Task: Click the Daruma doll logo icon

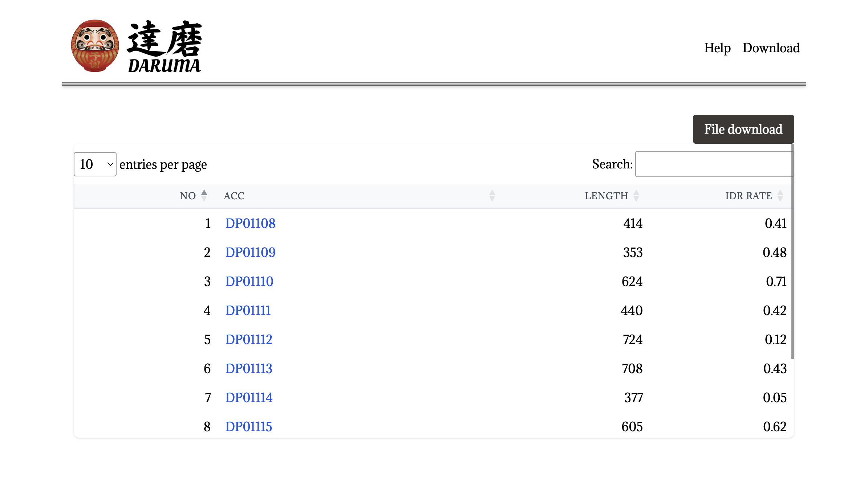Action: point(95,46)
